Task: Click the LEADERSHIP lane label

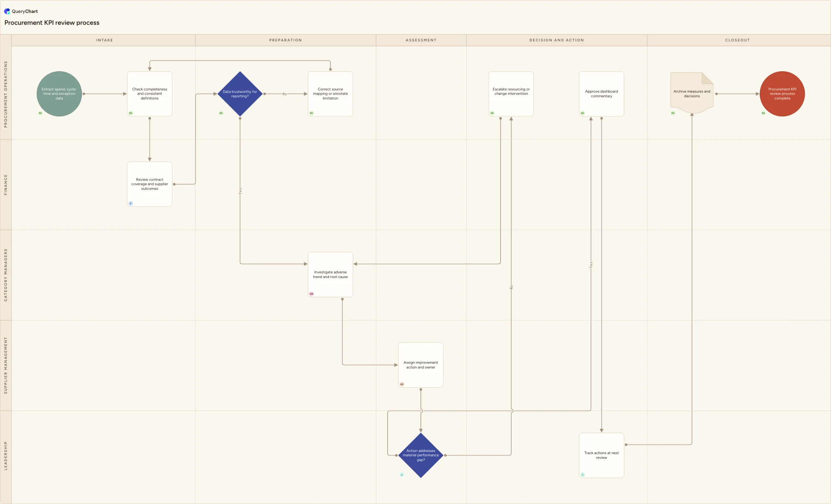Action: 6,456
